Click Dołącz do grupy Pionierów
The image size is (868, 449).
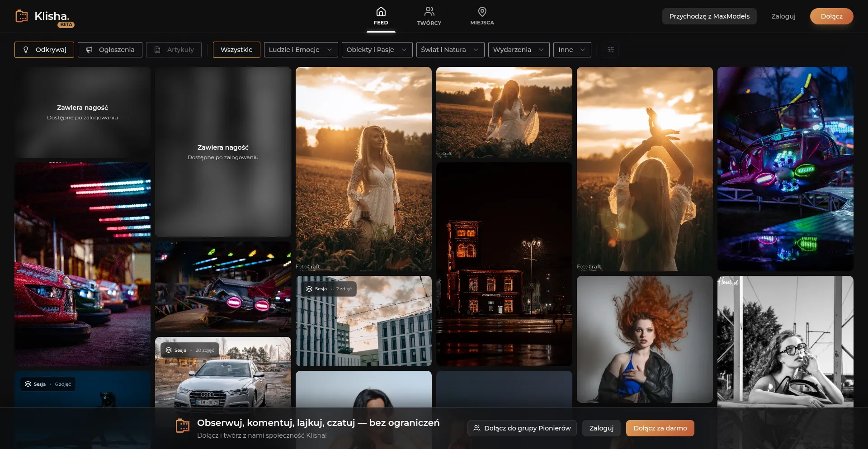[522, 428]
